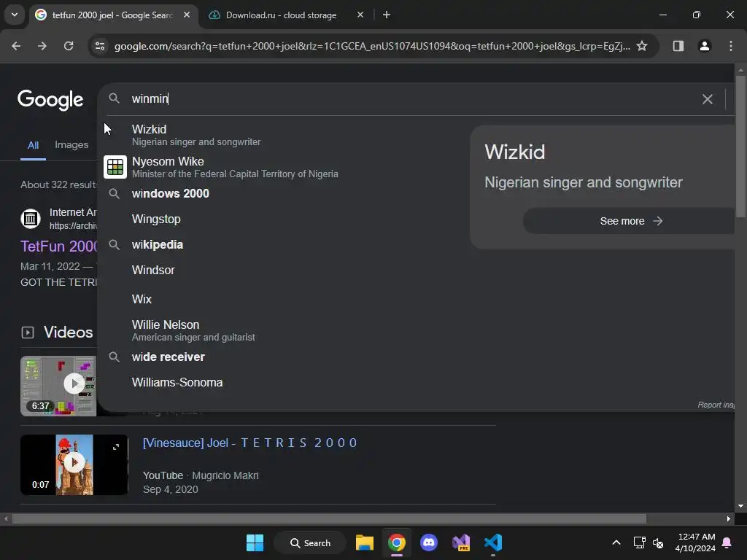Select wikipedia suggestion
Screen dimensions: 747x560
pyautogui.click(x=281, y=245)
